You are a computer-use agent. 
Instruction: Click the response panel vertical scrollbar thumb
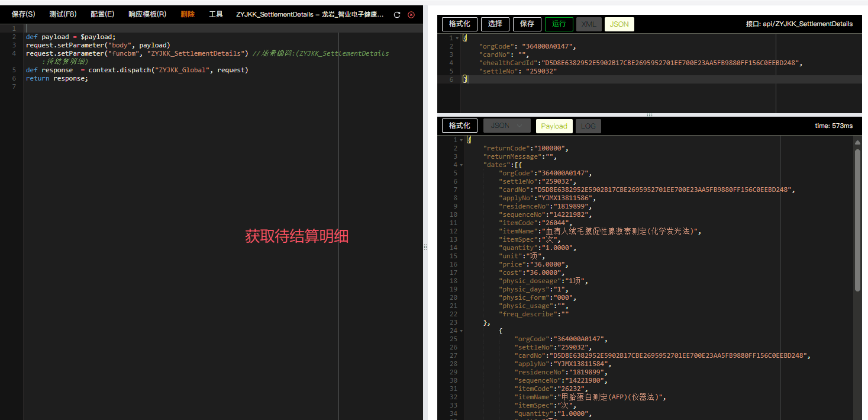pos(857,219)
